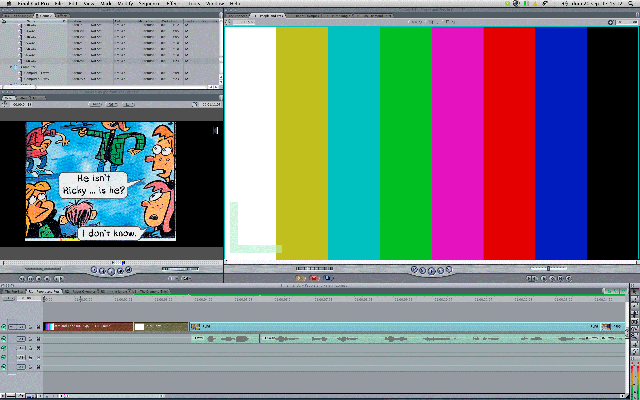640x400 pixels.
Task: Toggle V1 track visibility in timeline
Action: click(4, 327)
